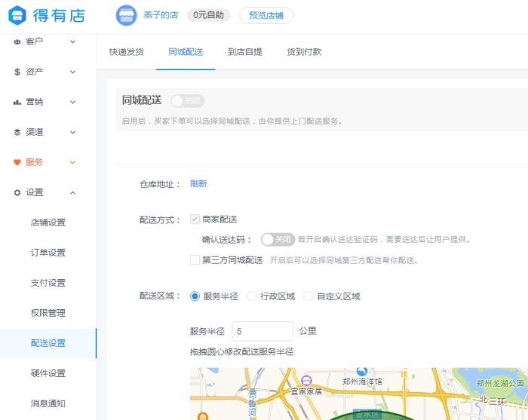Image resolution: width=528 pixels, height=420 pixels.
Task: Open 订单设置 in the sidebar
Action: [48, 253]
